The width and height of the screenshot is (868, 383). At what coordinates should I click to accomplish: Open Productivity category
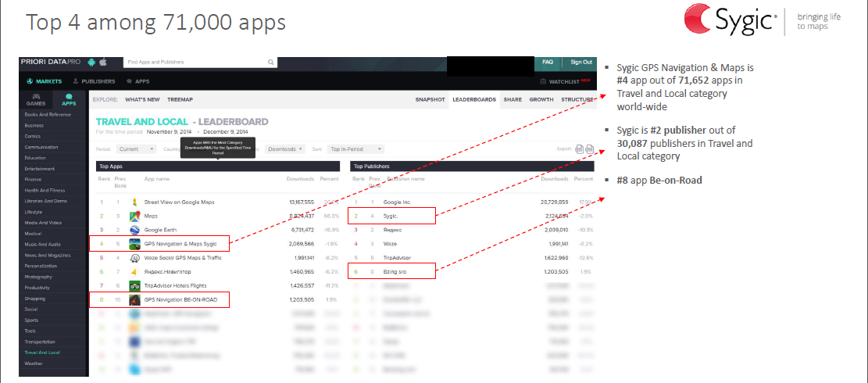(x=37, y=288)
